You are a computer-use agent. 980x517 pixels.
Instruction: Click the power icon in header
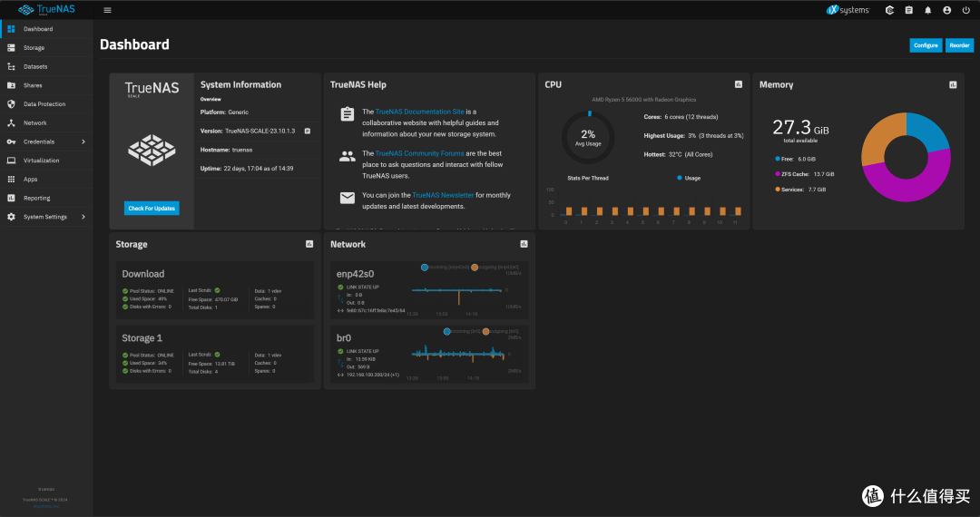click(x=965, y=10)
